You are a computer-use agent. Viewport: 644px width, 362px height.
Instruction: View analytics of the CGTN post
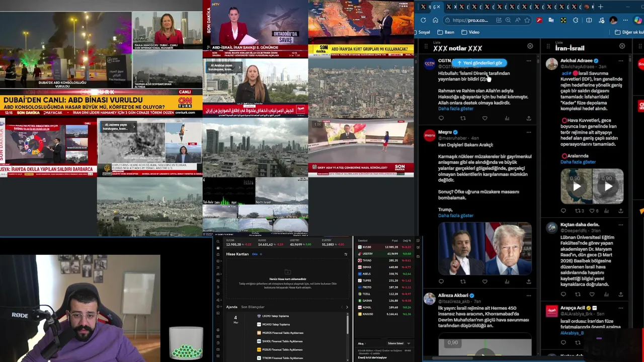tap(507, 118)
